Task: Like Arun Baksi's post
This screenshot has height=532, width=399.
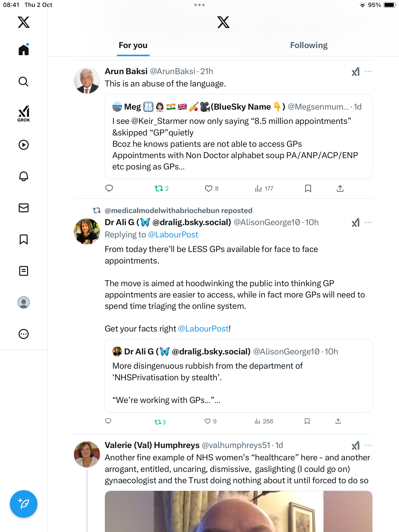Action: pyautogui.click(x=209, y=188)
